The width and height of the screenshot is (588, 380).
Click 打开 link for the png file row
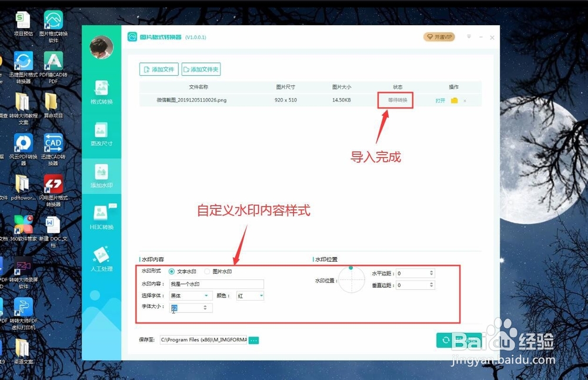tap(440, 101)
